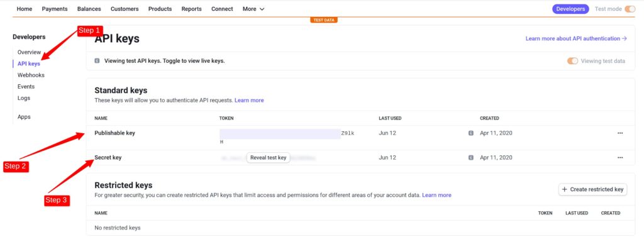Image resolution: width=644 pixels, height=242 pixels.
Task: Toggle the Test mode switch
Action: pyautogui.click(x=630, y=9)
